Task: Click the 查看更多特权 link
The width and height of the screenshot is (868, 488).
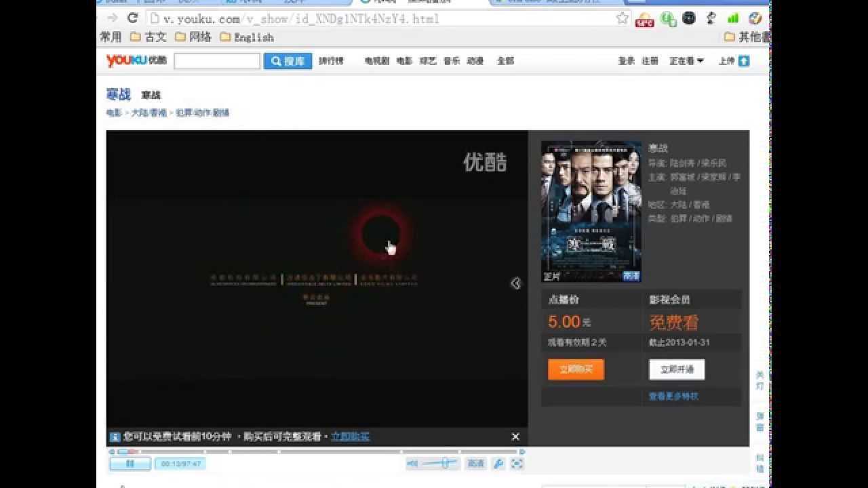Action: click(673, 396)
